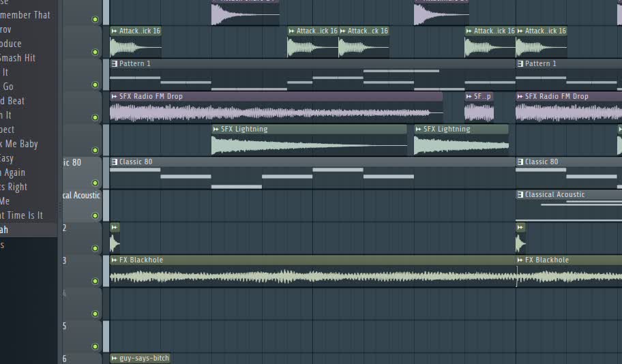Open the clip icon of the short SF..p clip
This screenshot has width=622, height=364.
pos(469,96)
